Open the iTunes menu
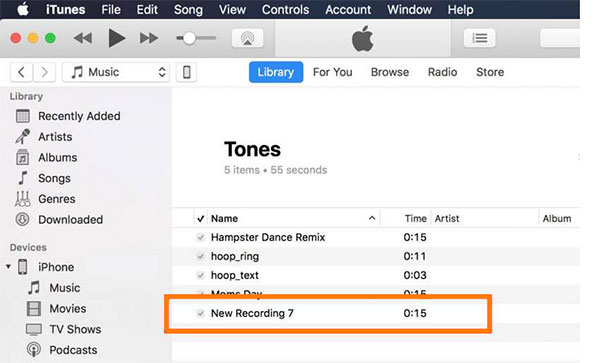The image size is (600, 363). pos(65,10)
